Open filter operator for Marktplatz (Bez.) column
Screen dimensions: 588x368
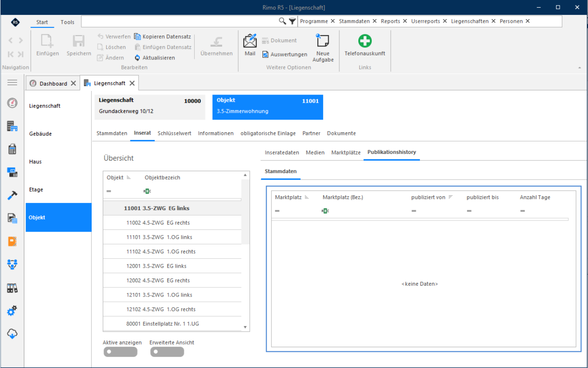[325, 211]
